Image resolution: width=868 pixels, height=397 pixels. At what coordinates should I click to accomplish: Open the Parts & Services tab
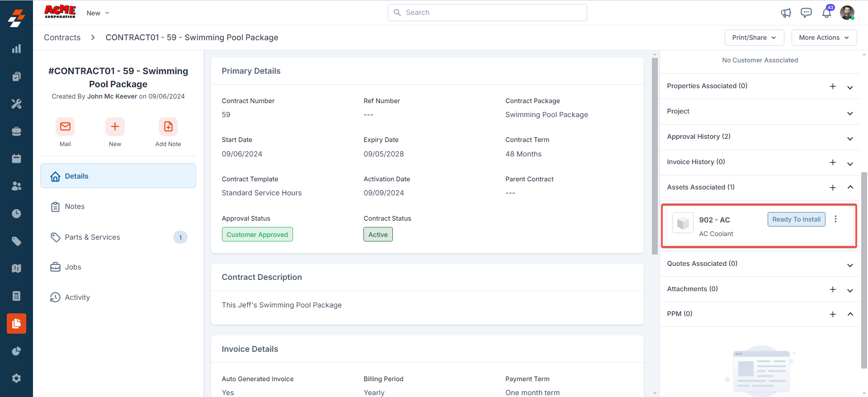click(x=92, y=237)
